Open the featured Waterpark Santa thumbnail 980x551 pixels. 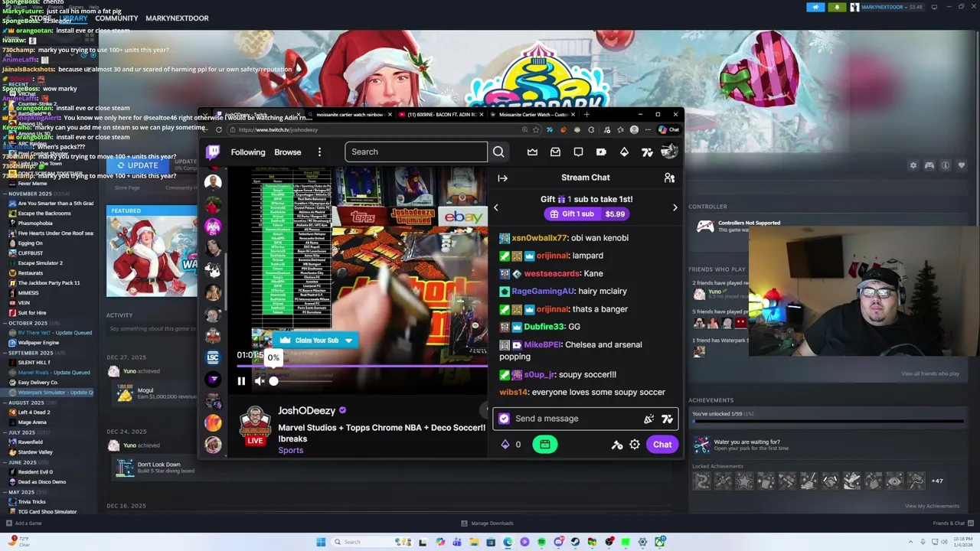(152, 256)
